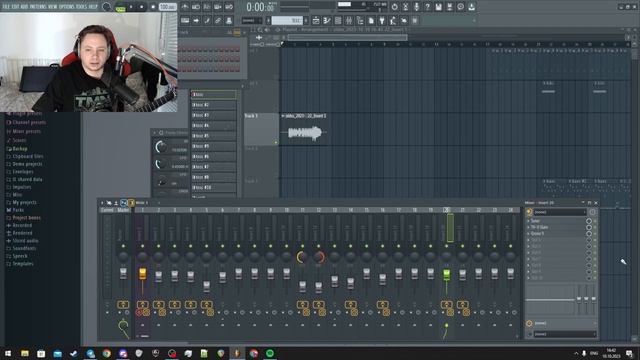Image resolution: width=640 pixels, height=360 pixels.
Task: Click the Master fader in mixer
Action: [x=123, y=273]
